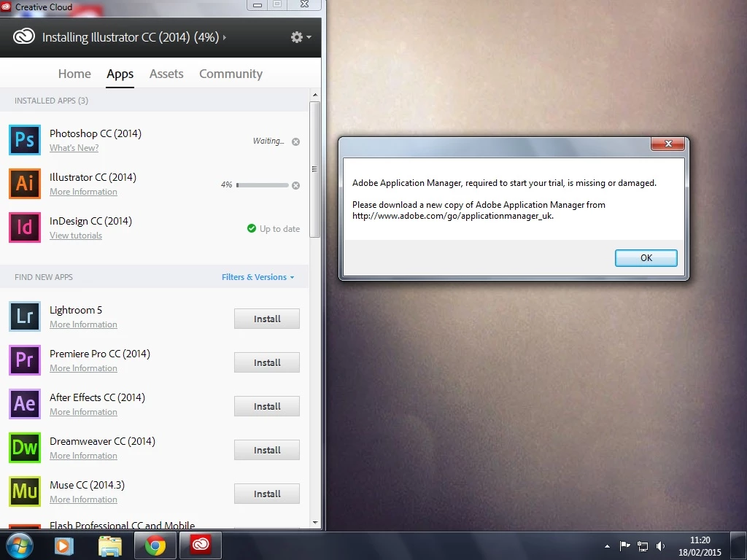747x560 pixels.
Task: Click the scrollbar up arrow
Action: (315, 95)
